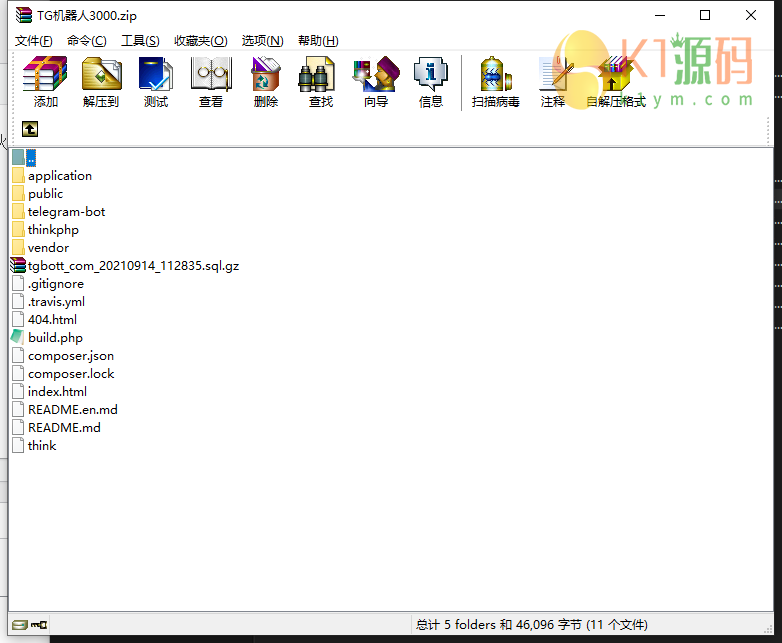Viewport: 782px width, 643px height.
Task: Show archive 信息 (Info)
Action: pyautogui.click(x=430, y=74)
